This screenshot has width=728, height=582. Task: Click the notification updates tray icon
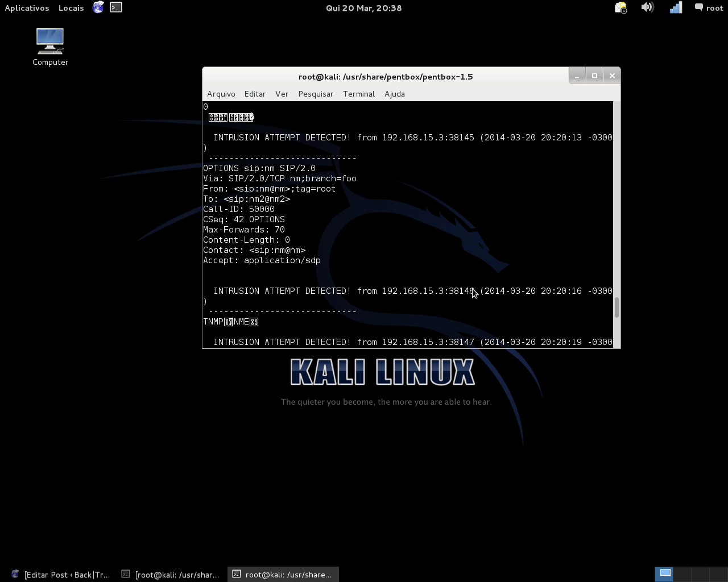tap(621, 7)
